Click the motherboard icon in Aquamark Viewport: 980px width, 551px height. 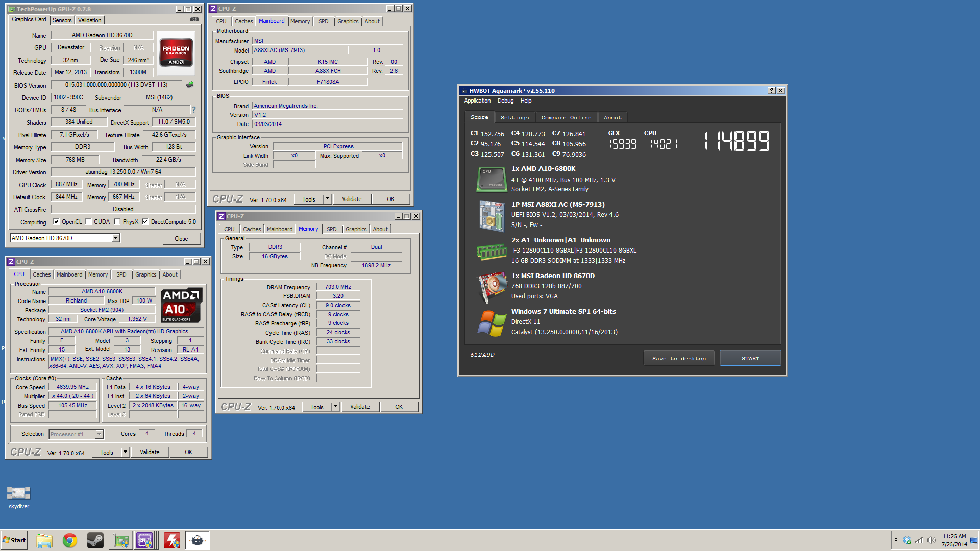click(x=492, y=215)
